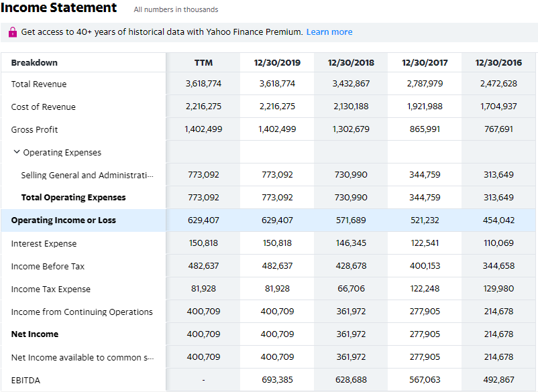
Task: Click the Cost of Revenue row label
Action: [x=43, y=107]
